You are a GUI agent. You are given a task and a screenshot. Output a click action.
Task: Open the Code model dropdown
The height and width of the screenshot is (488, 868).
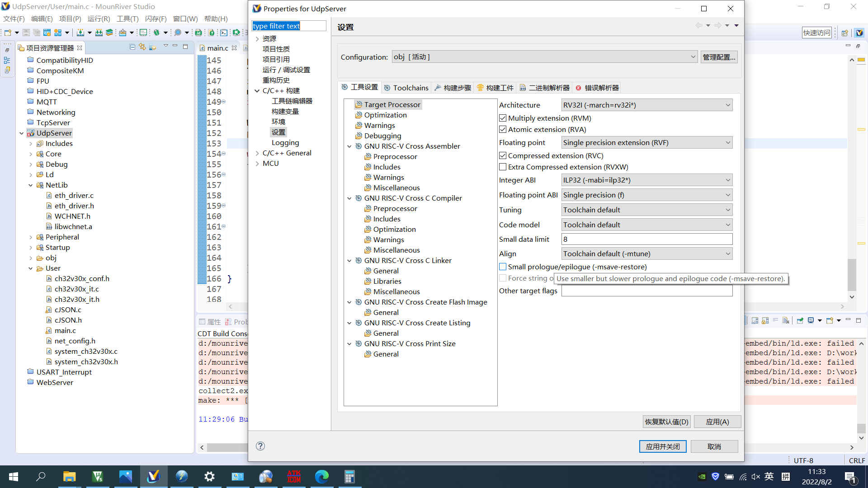click(647, 225)
